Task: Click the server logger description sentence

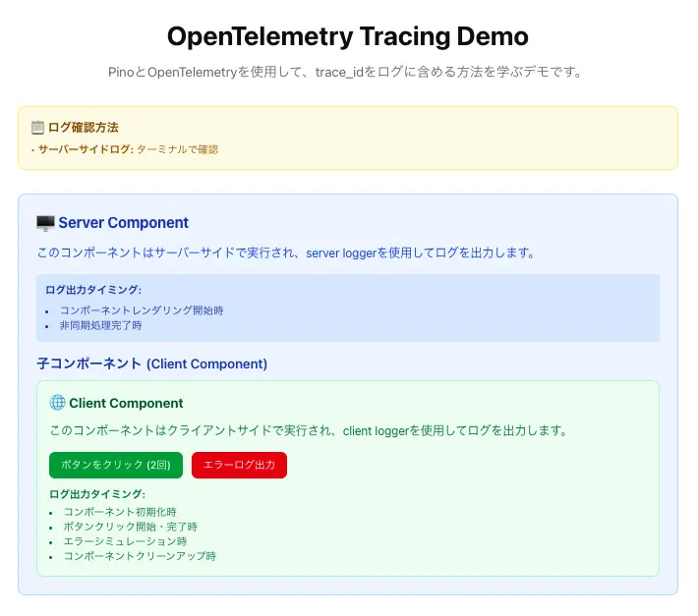Action: 286,253
